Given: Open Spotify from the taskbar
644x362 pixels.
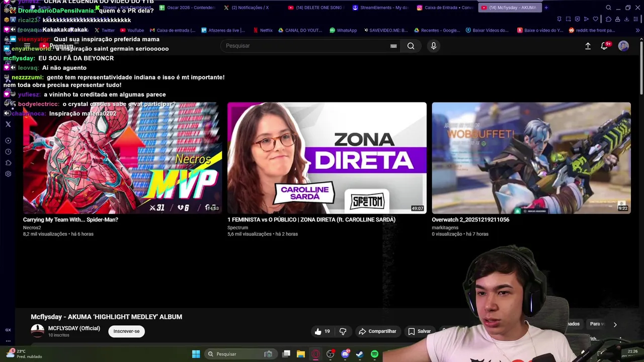Looking at the screenshot, I should click(374, 354).
